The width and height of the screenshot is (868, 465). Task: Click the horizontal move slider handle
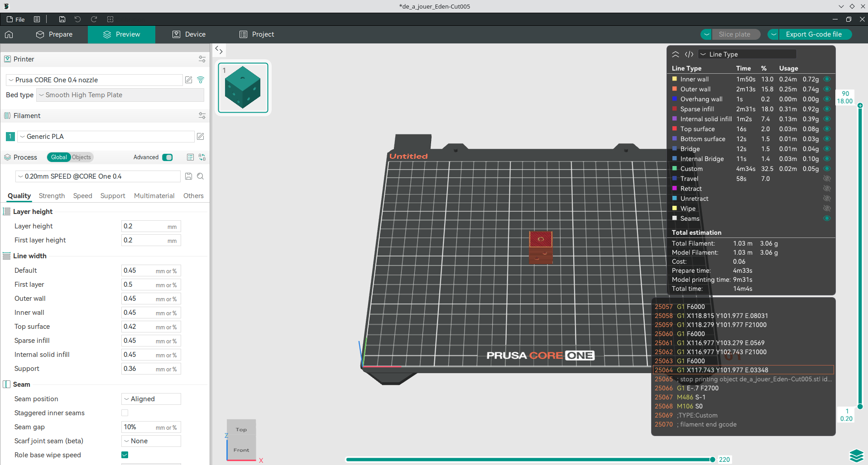point(712,460)
